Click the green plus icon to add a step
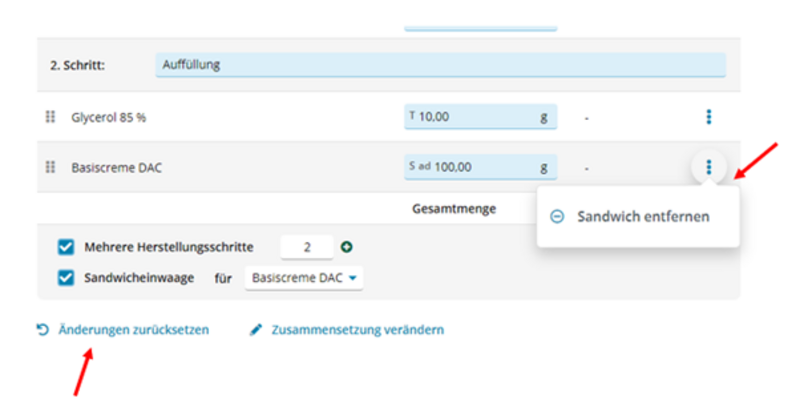This screenshot has width=800, height=415. tap(347, 247)
